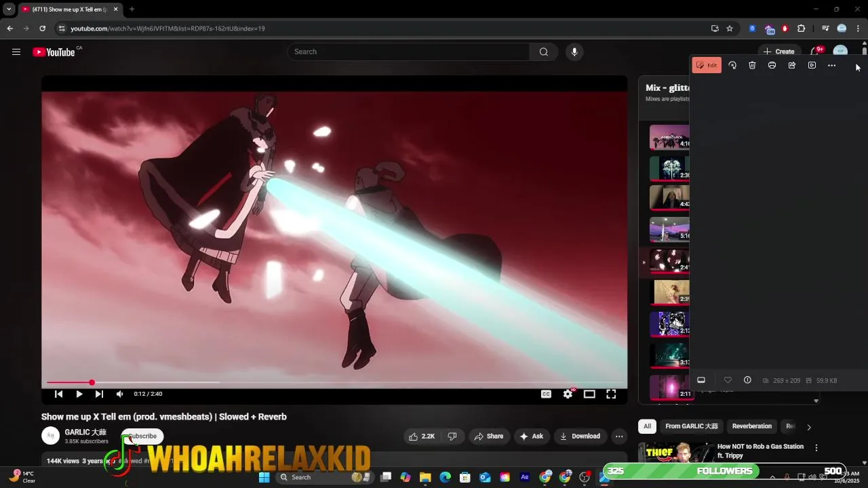Image resolution: width=868 pixels, height=488 pixels.
Task: Print the image from the viewer
Action: tap(772, 66)
